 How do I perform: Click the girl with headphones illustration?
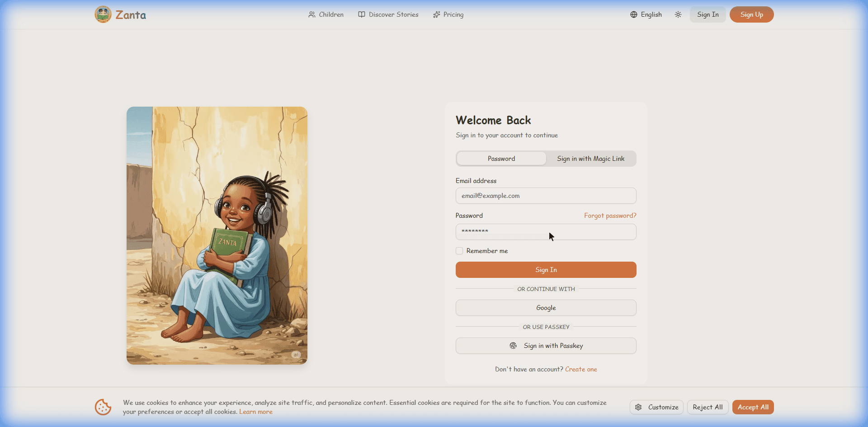[x=217, y=235]
